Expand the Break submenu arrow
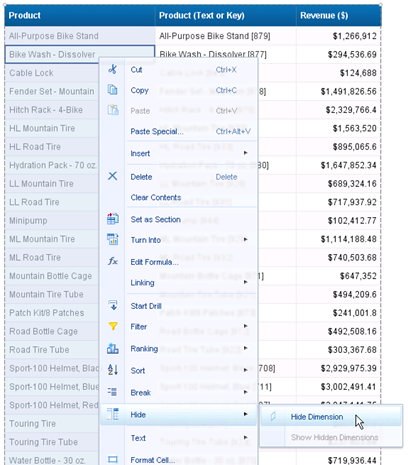Screen dimensions: 408x465 point(246,392)
